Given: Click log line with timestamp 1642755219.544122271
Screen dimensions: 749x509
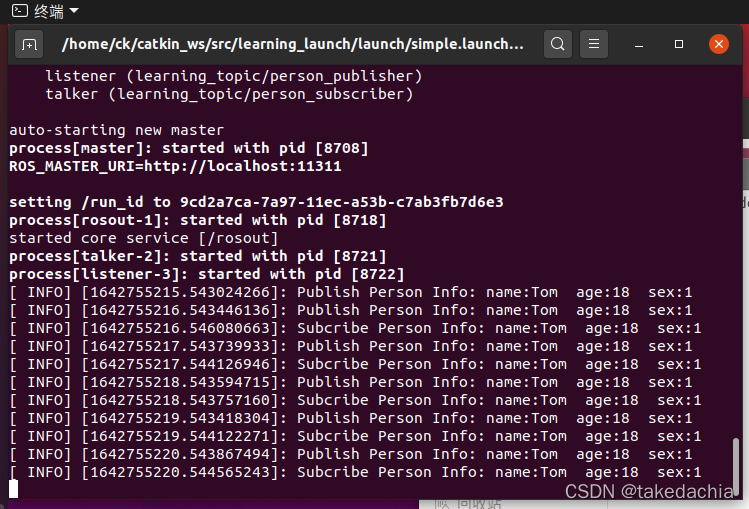Looking at the screenshot, I should coord(355,436).
